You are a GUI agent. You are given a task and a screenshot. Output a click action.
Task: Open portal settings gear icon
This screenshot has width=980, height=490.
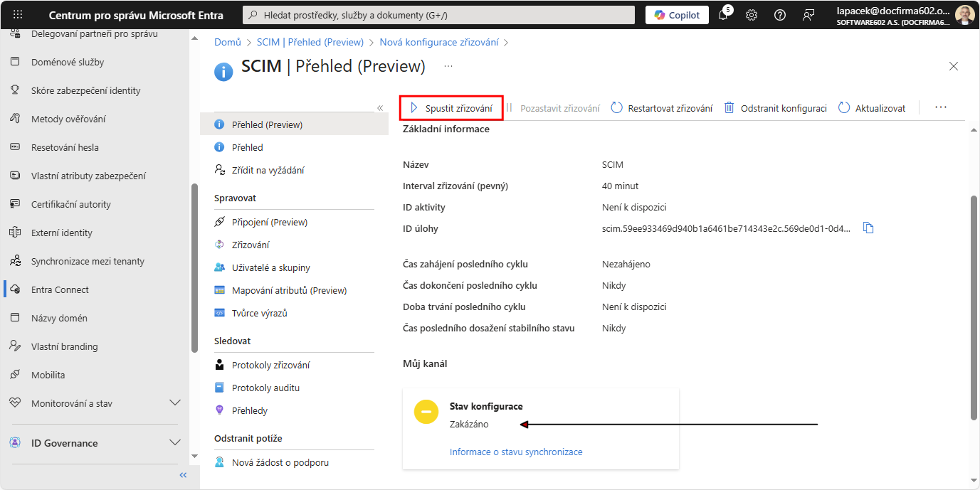[752, 15]
